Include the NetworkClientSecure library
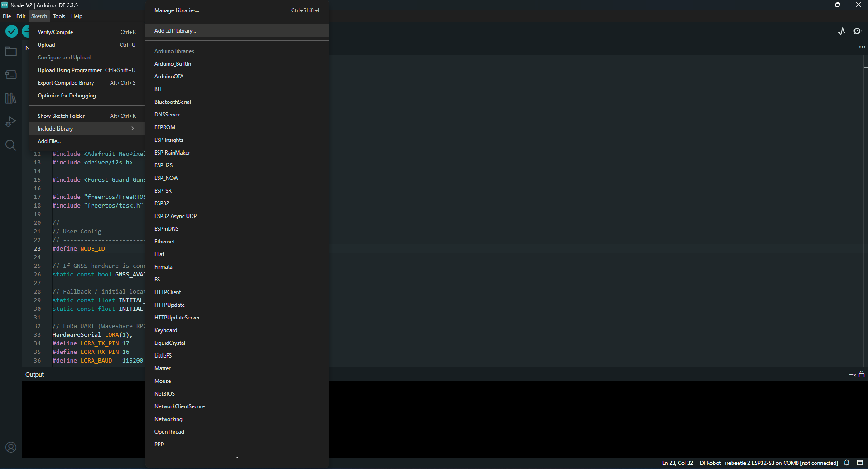This screenshot has height=469, width=868. (237, 406)
